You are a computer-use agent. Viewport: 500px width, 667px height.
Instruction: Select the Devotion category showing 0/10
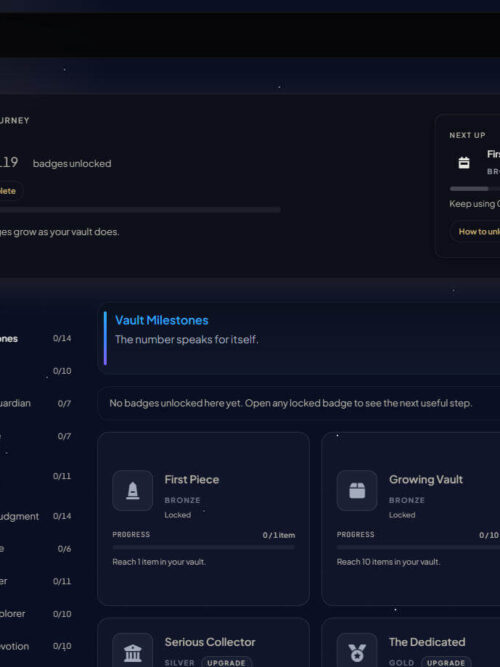coord(35,646)
